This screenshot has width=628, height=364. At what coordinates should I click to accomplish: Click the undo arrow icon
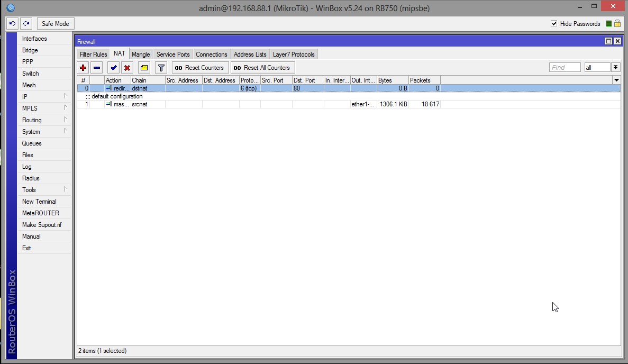12,24
